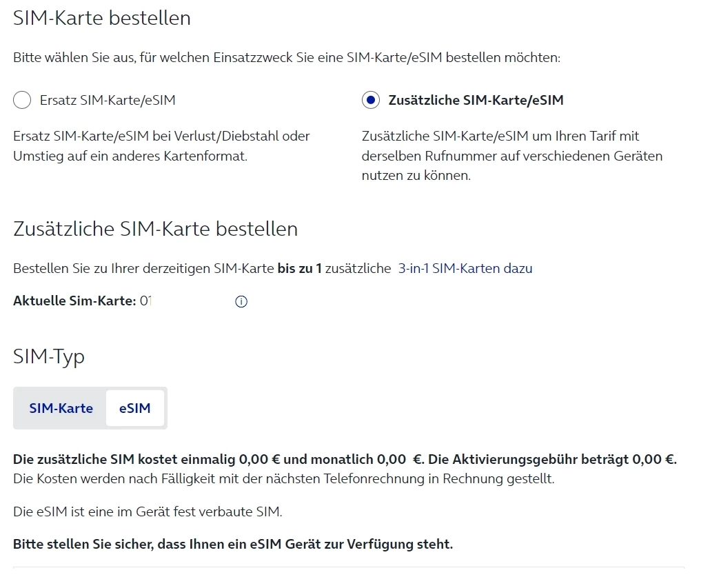Click the bold Zusätzliche SIM-Karte/eSIM option label

coord(476,101)
